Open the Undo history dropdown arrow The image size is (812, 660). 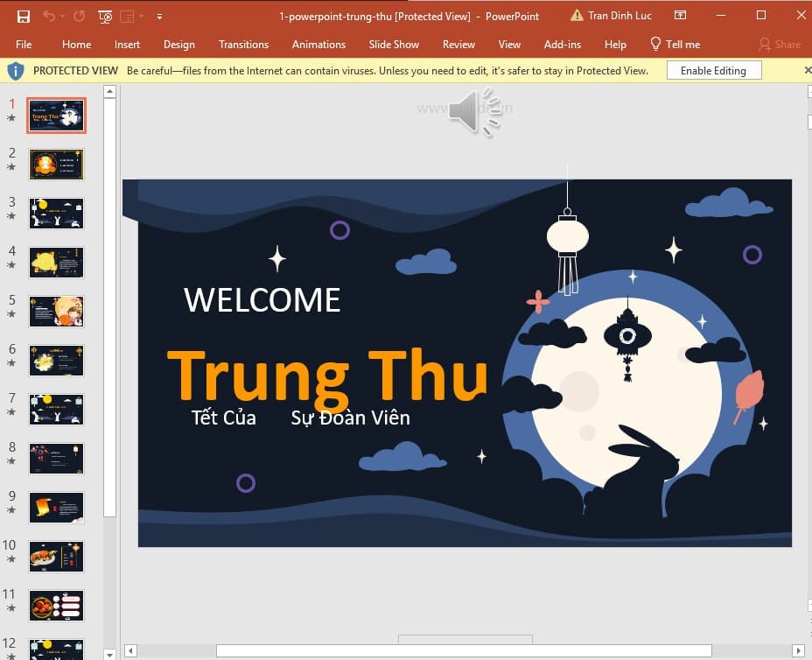click(62, 16)
